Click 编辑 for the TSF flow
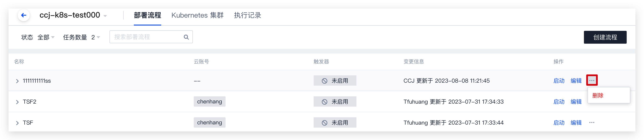644x140 pixels. [576, 123]
